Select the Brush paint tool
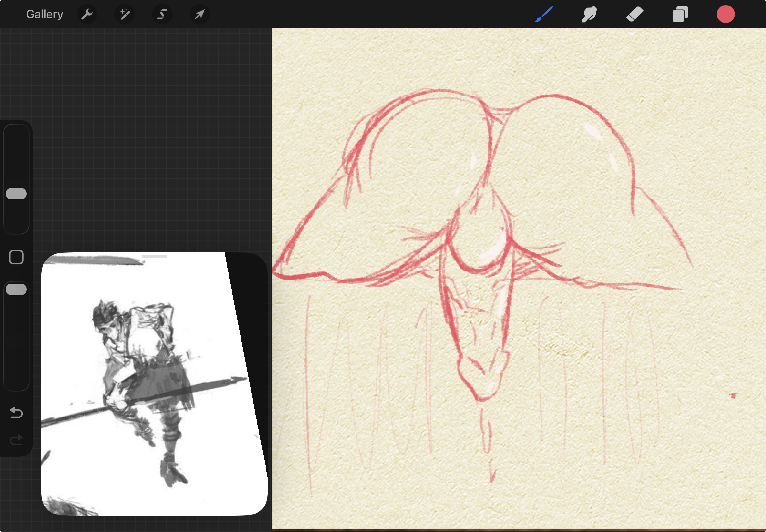This screenshot has height=532, width=766. point(544,14)
